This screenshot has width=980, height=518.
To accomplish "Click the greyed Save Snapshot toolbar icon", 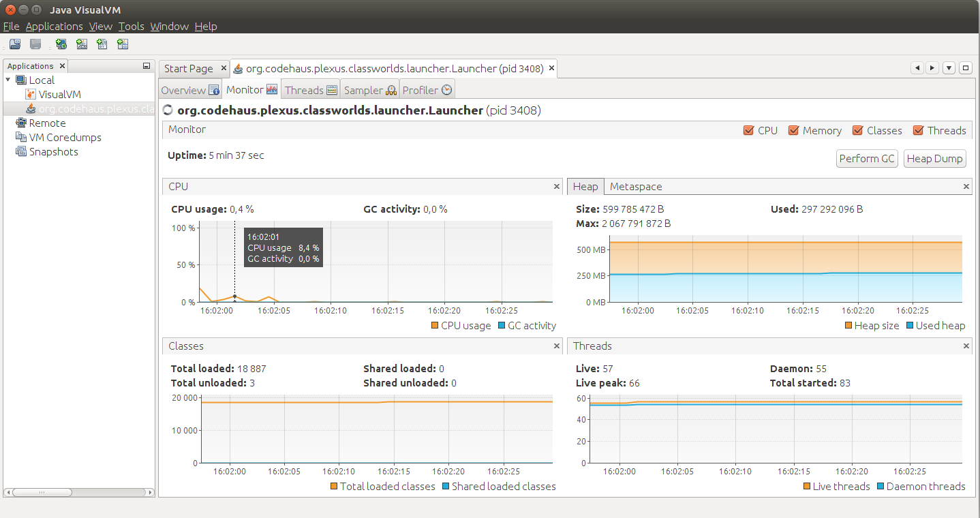I will 35,44.
